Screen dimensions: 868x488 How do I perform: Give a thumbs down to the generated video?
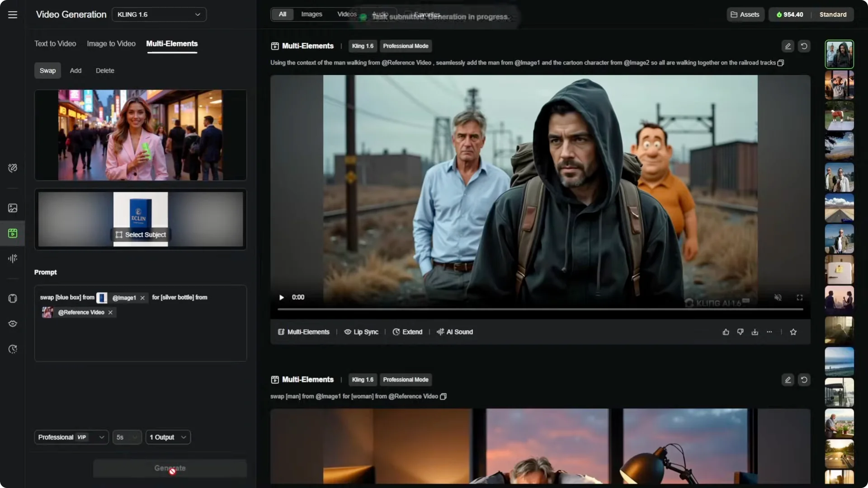740,332
